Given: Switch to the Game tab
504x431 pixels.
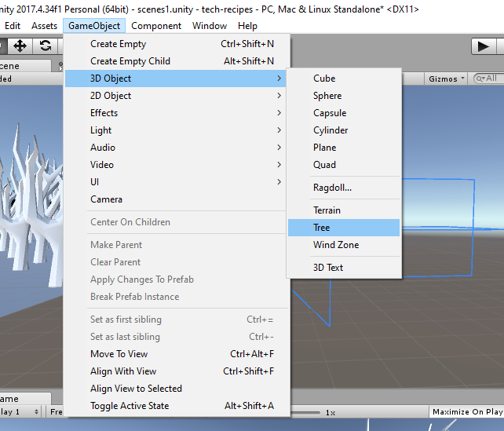Looking at the screenshot, I should coord(25,399).
